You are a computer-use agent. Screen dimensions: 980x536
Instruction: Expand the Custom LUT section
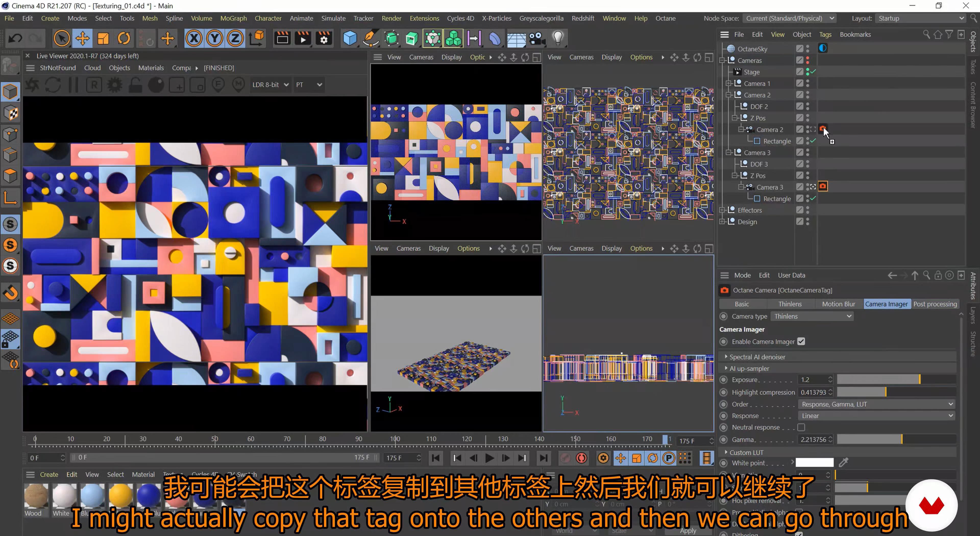tap(726, 452)
